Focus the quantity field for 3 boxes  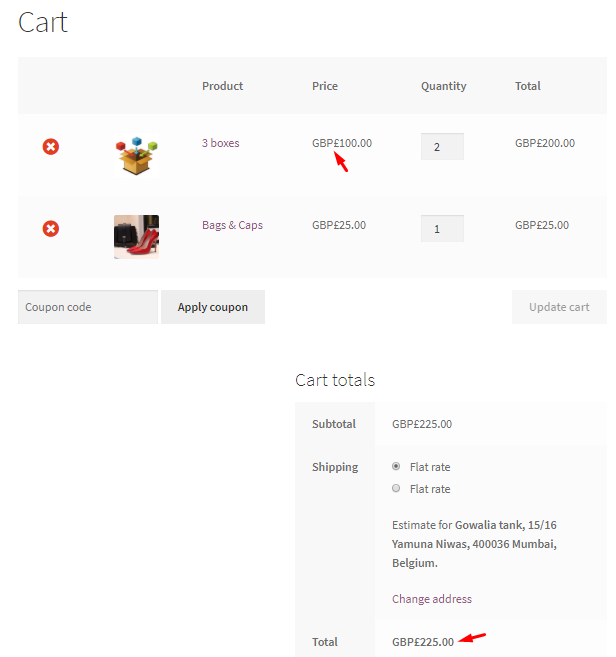tap(441, 147)
